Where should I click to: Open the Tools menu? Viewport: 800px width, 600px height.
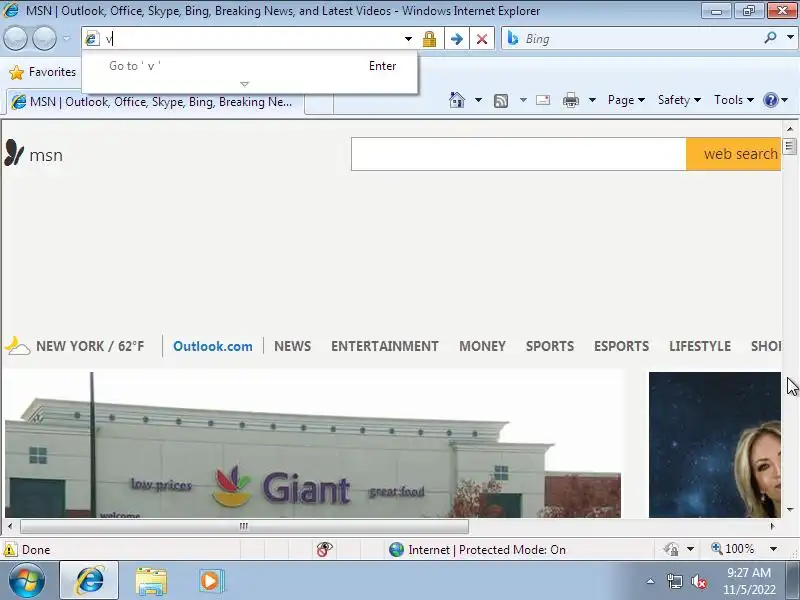click(734, 100)
